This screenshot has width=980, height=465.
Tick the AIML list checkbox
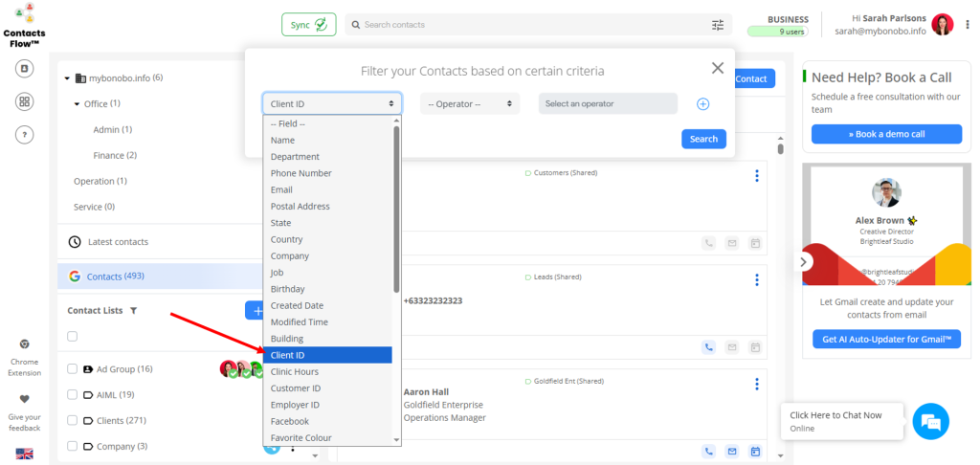click(x=73, y=394)
